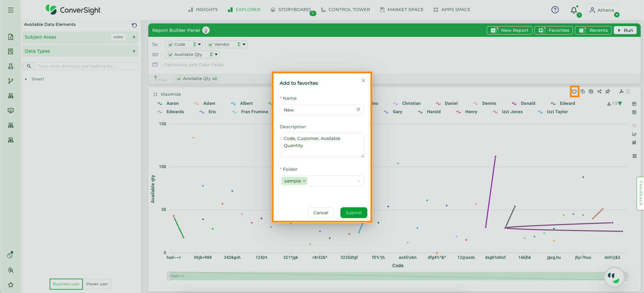Image resolution: width=644 pixels, height=293 pixels.
Task: Go to the Apps Space tab
Action: tap(452, 10)
